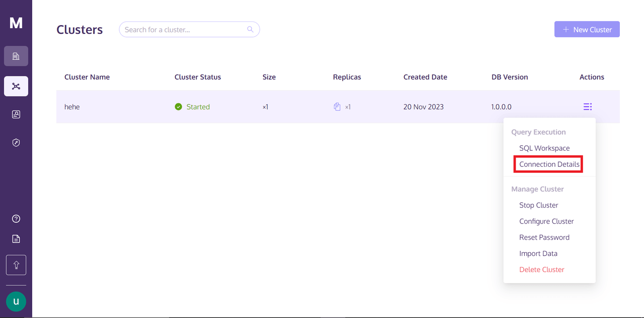Click the Replicas column header
Image resolution: width=644 pixels, height=318 pixels.
(347, 77)
